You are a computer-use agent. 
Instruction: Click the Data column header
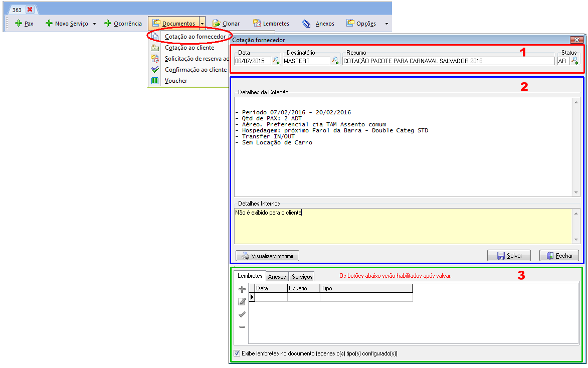coord(271,288)
